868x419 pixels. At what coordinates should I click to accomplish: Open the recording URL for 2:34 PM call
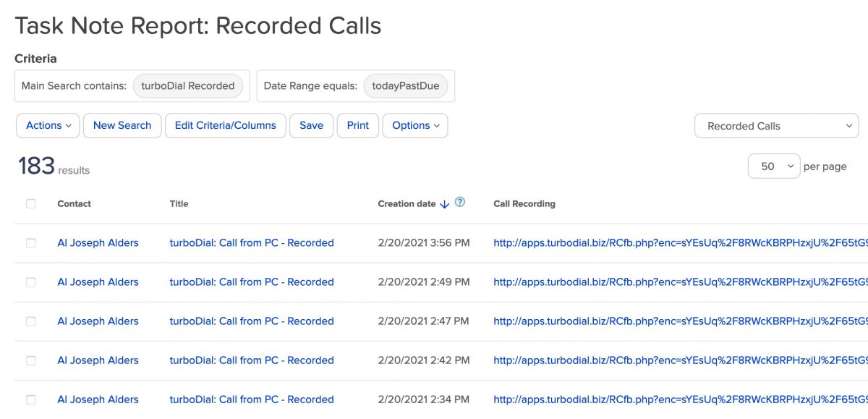click(680, 399)
